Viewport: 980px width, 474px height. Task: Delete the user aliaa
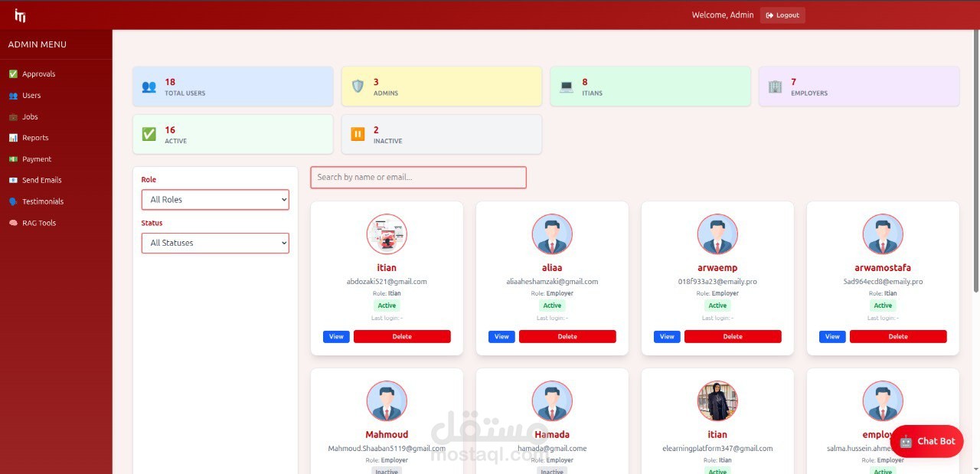click(567, 336)
